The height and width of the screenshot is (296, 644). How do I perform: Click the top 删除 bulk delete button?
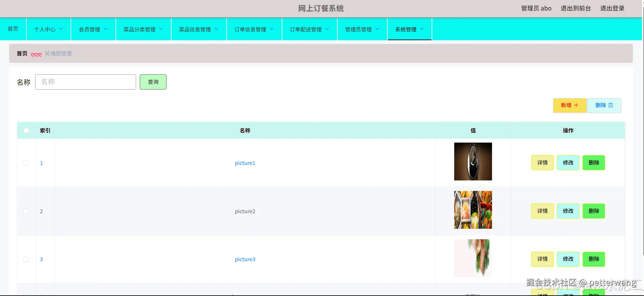tap(604, 105)
